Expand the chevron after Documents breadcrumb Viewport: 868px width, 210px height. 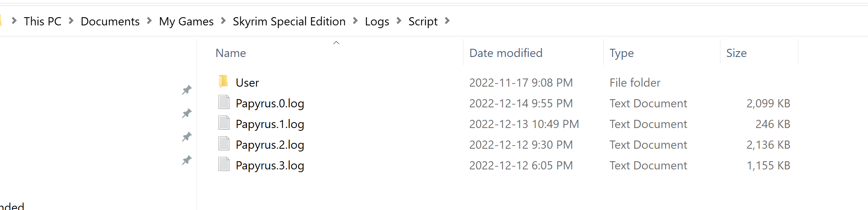[x=149, y=21]
